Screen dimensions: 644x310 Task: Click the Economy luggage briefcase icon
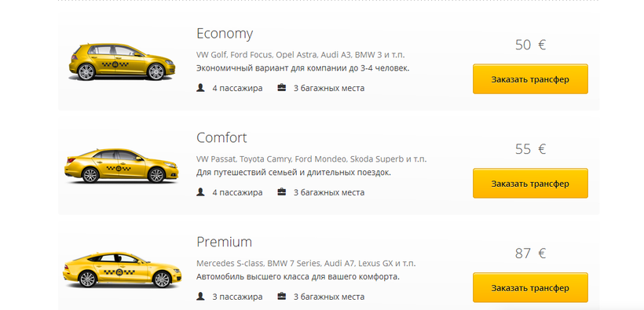tap(282, 87)
